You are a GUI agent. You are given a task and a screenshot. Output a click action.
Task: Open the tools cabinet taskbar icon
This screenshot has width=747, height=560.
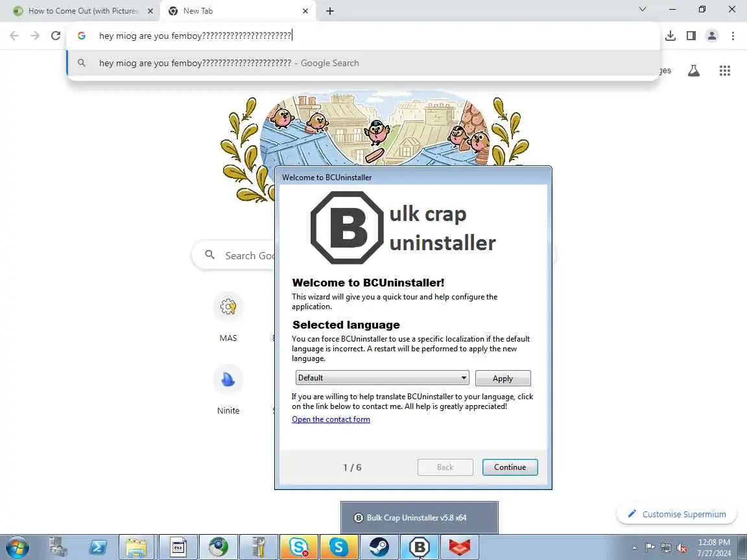[x=259, y=547]
